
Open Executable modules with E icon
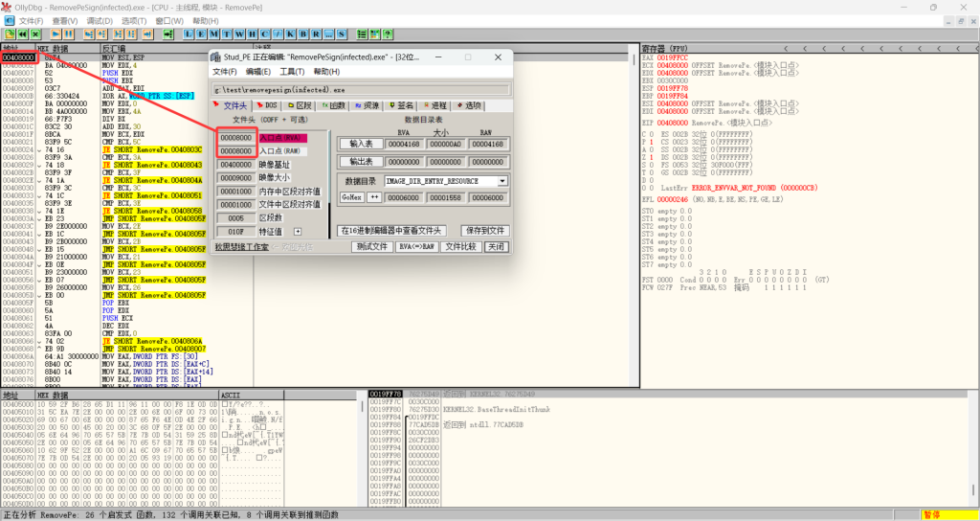[200, 34]
